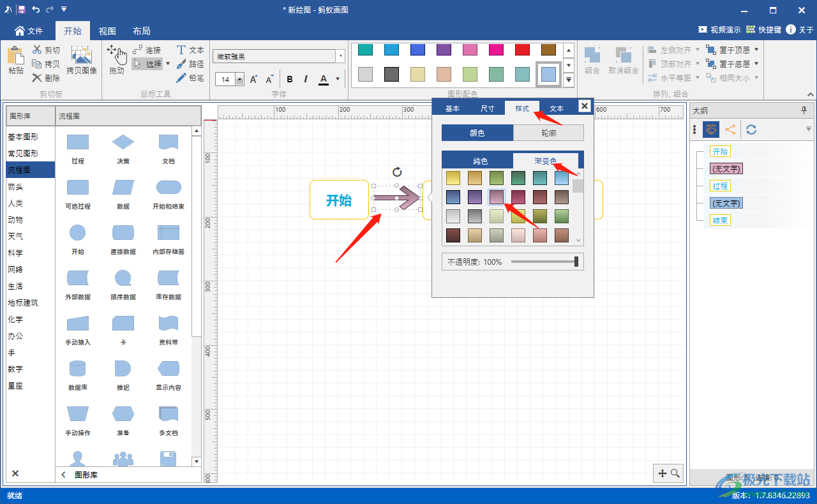This screenshot has width=817, height=504.
Task: Open the outline panel options arrow
Action: tap(809, 130)
